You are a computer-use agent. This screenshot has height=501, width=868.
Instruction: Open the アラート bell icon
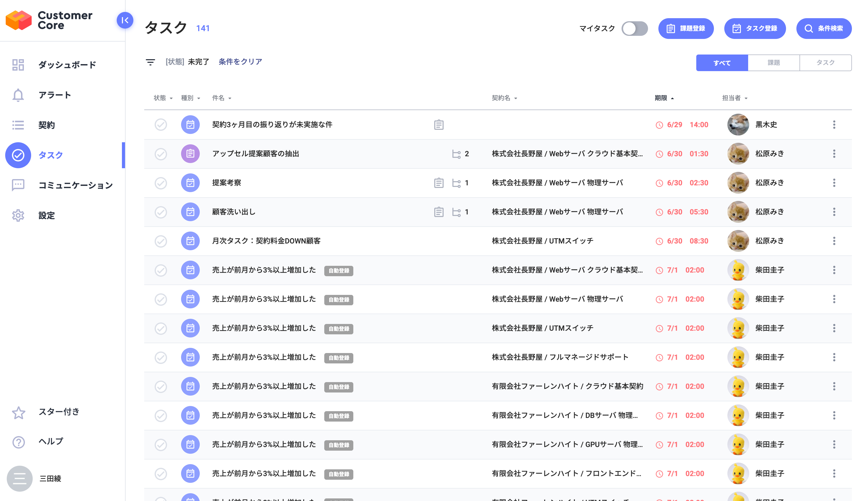click(x=18, y=95)
